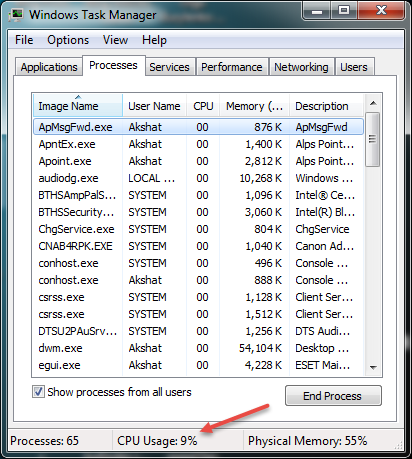Click the Processes: 65 status entry

pos(45,441)
